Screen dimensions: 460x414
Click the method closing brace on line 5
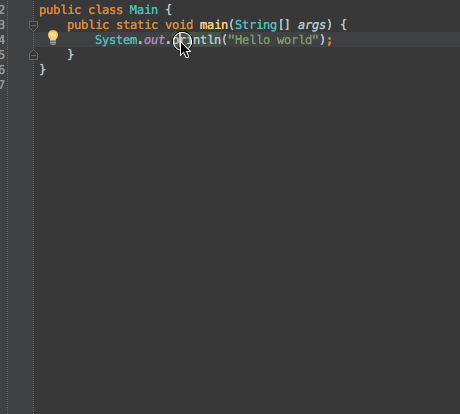click(x=71, y=55)
